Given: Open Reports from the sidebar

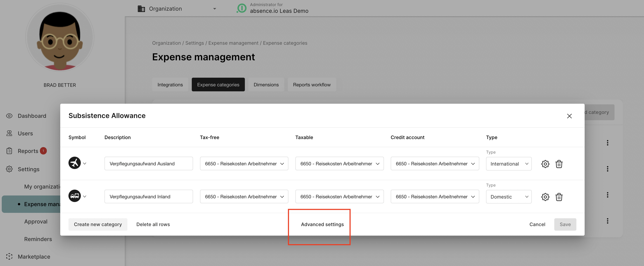Looking at the screenshot, I should click(28, 151).
